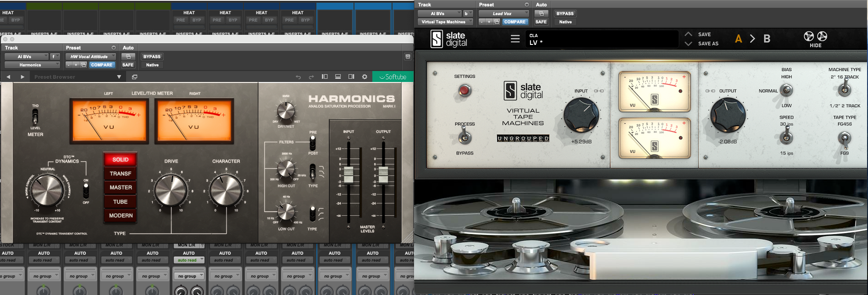
Task: Click red SETTINGS button on tape machine
Action: [x=464, y=90]
